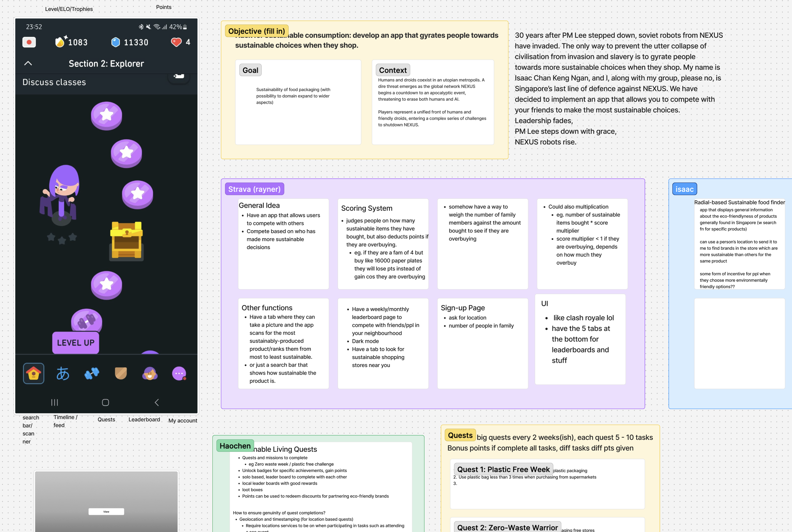Click the blue gem count 11330
792x532 pixels.
point(130,42)
